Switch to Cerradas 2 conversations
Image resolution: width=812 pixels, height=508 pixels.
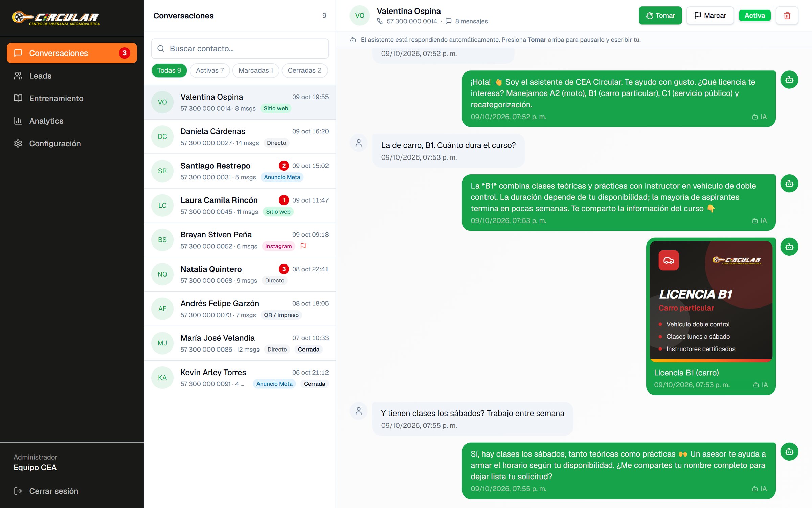[x=304, y=70]
